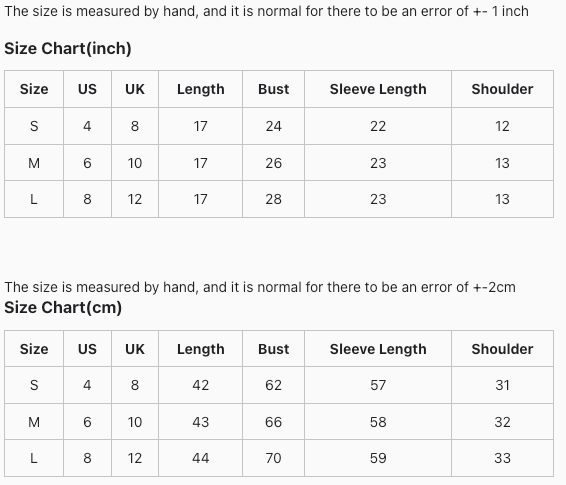Click the US header in cm chart
Screen dimensions: 566x485
click(87, 349)
